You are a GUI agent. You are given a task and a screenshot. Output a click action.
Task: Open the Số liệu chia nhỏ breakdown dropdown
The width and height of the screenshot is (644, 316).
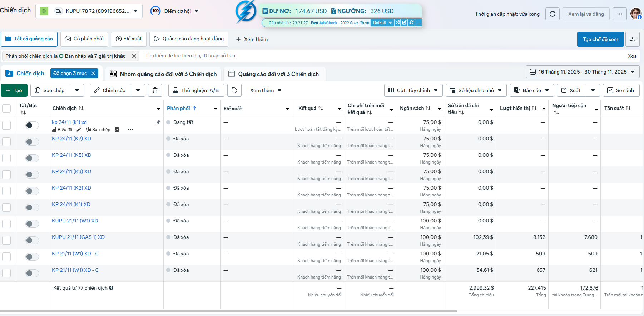coord(476,90)
